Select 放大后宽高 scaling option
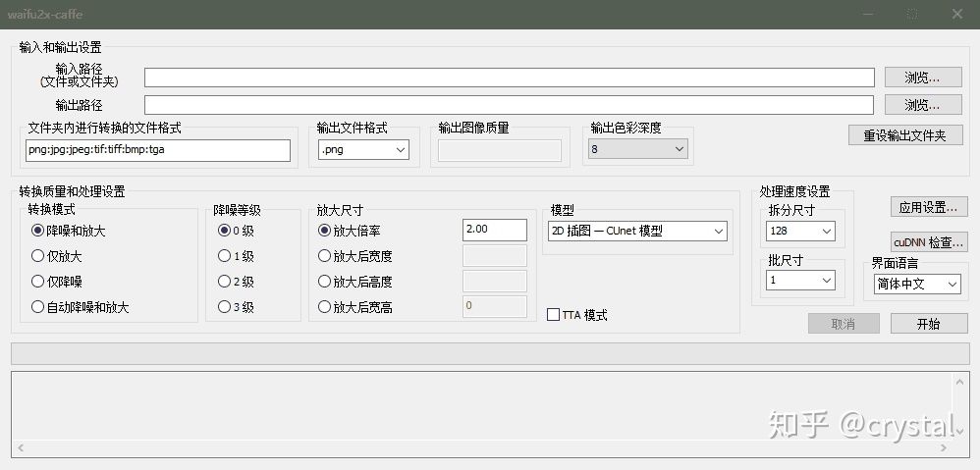The image size is (980, 470). [355, 307]
